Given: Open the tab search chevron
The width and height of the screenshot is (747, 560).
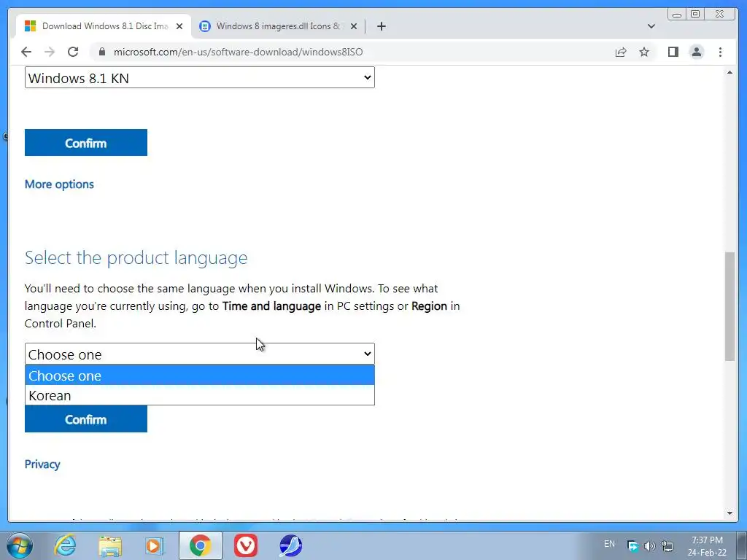Looking at the screenshot, I should 651,26.
